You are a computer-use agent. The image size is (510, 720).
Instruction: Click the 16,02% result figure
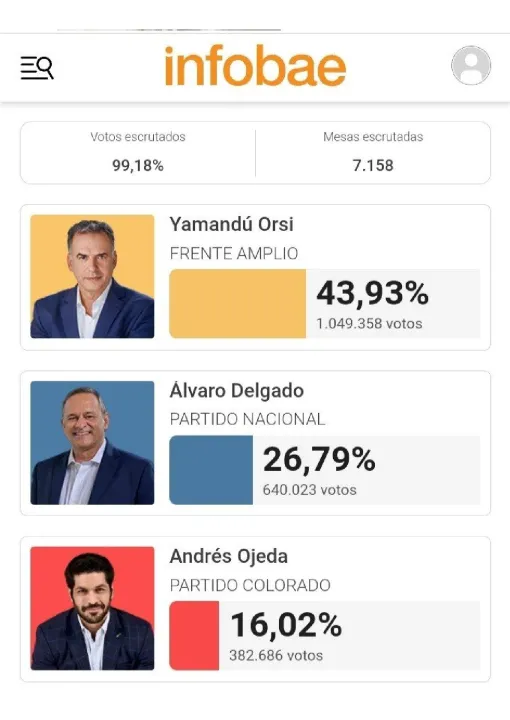point(286,625)
